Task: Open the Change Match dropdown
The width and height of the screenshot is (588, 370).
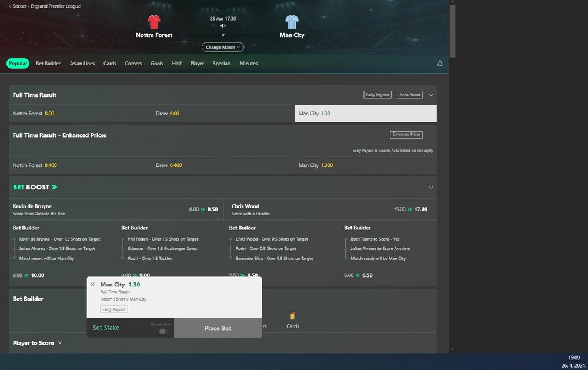Action: [x=222, y=47]
